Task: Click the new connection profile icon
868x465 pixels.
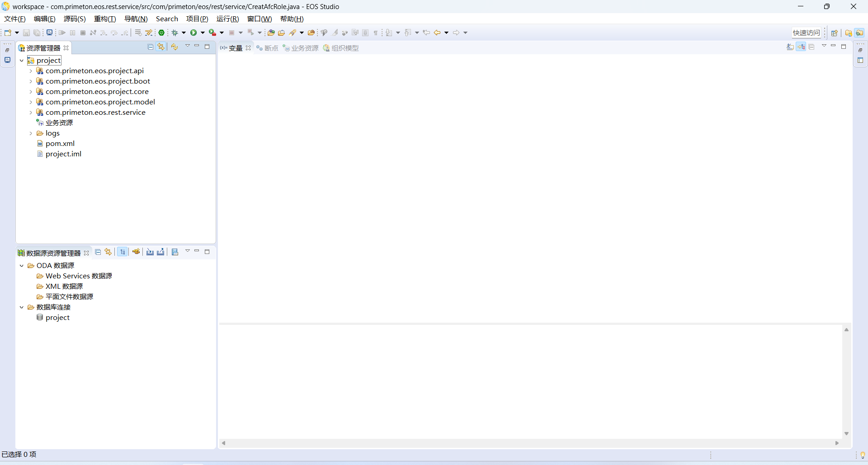Action: point(136,252)
